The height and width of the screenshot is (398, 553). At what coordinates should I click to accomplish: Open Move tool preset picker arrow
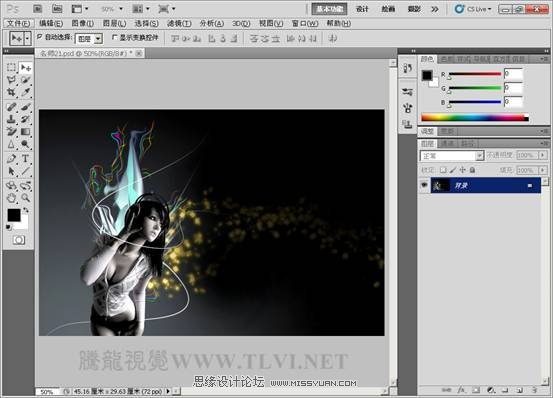point(28,38)
